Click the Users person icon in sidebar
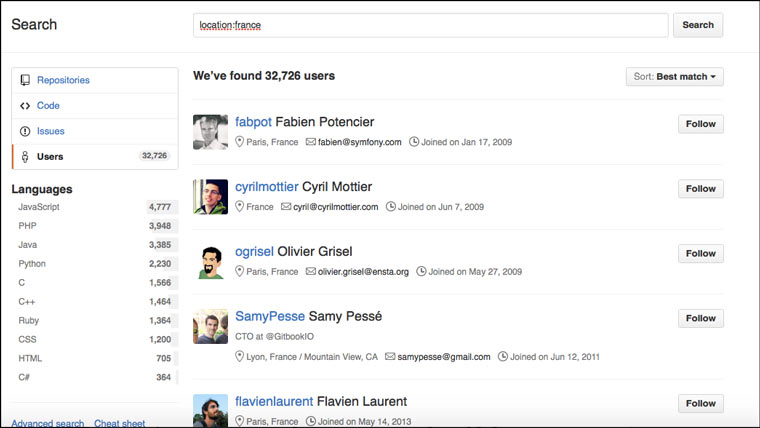The image size is (760, 428). (25, 157)
